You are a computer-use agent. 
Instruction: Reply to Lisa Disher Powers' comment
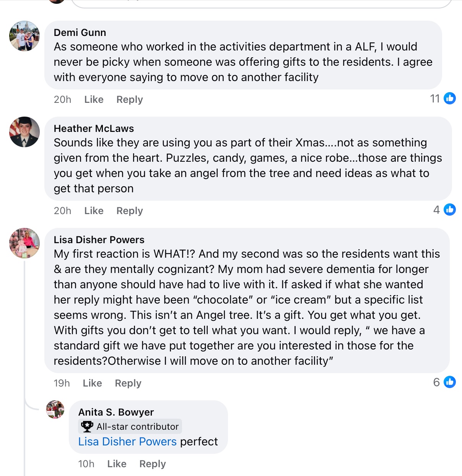pyautogui.click(x=128, y=383)
